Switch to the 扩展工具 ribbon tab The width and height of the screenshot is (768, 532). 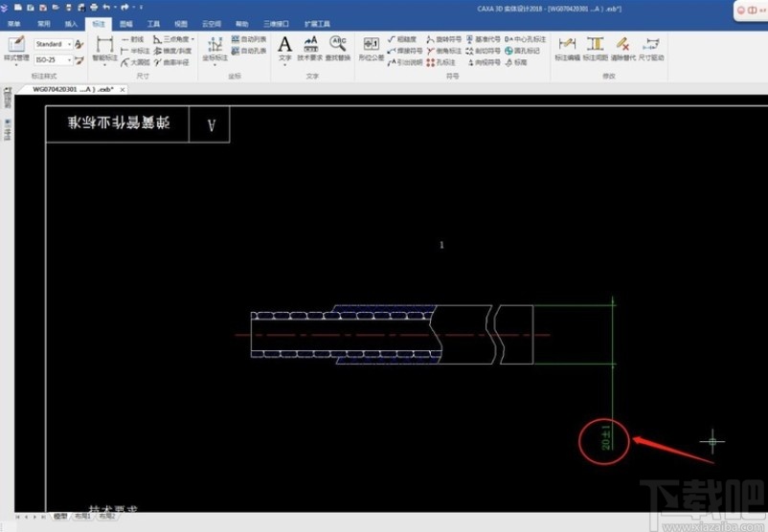coord(317,24)
